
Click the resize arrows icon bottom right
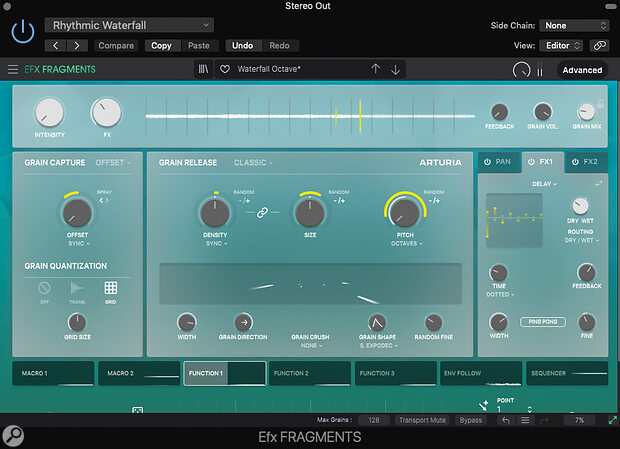[612, 420]
